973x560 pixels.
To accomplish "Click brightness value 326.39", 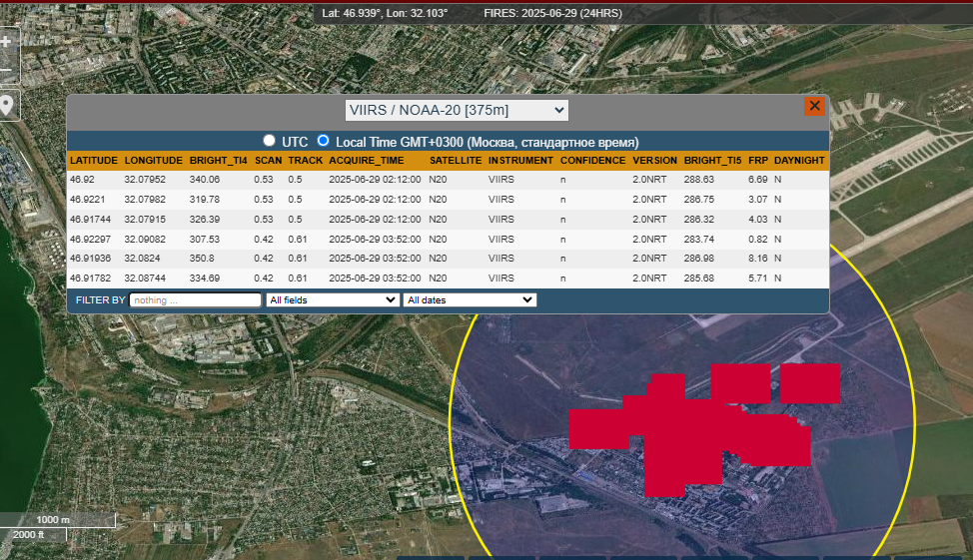I will point(205,219).
